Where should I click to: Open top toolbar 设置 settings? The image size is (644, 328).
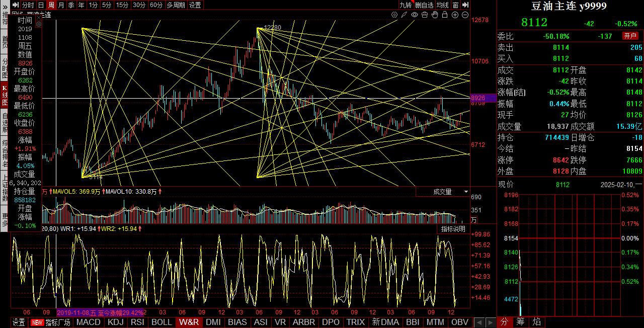click(x=195, y=5)
